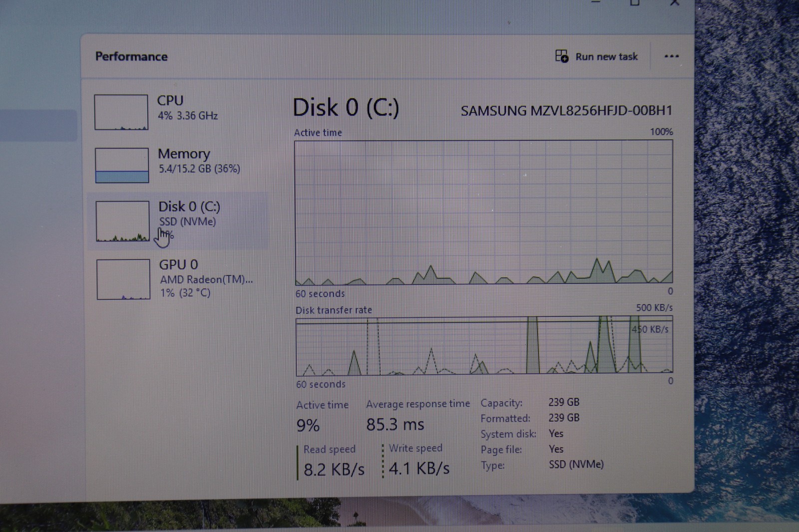Select the GPU 0 mini graph
Image resolution: width=799 pixels, height=532 pixels.
coord(123,279)
